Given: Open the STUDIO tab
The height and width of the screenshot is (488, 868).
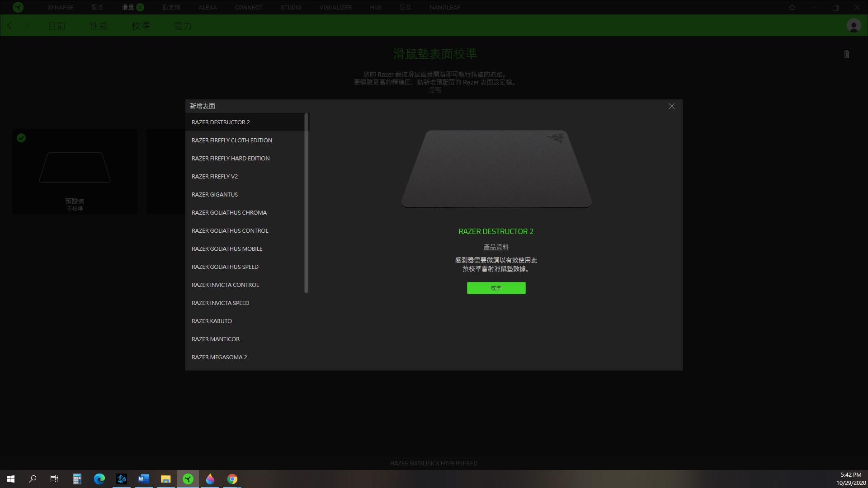Looking at the screenshot, I should coord(291,8).
